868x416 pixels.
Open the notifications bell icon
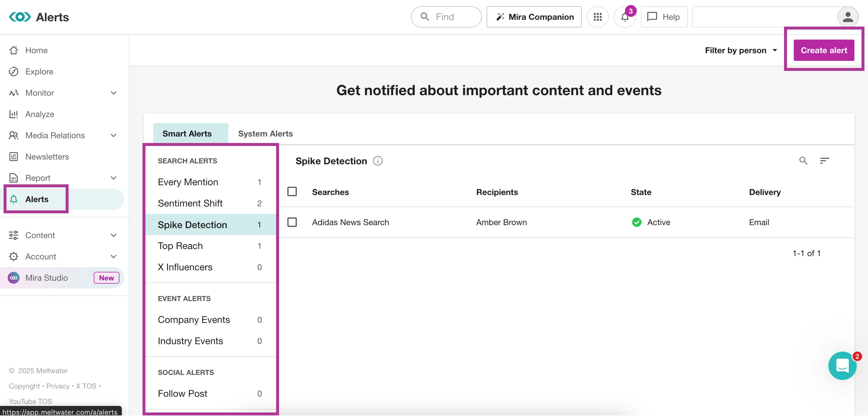624,17
